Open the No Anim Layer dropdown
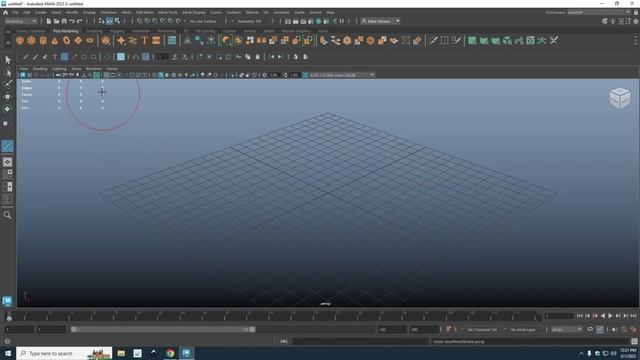Image resolution: width=640 pixels, height=360 pixels. coord(524,330)
